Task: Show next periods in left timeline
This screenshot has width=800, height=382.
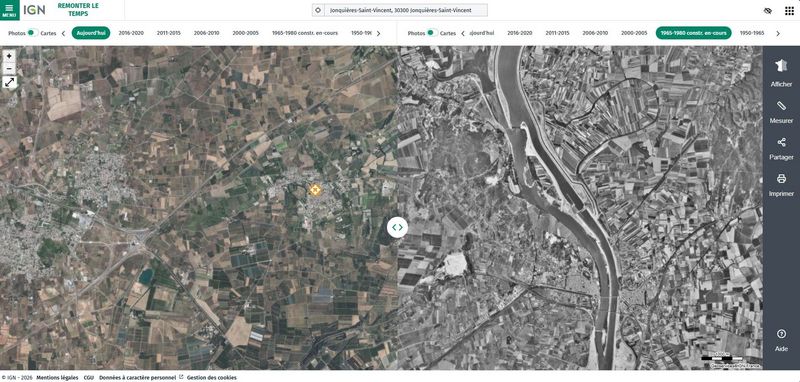Action: 378,33
